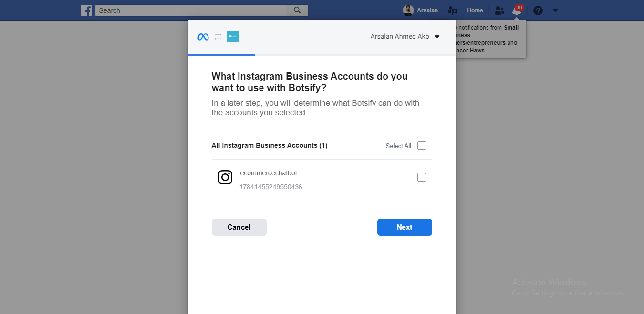Click the help question mark icon
The width and height of the screenshot is (644, 314).
point(538,10)
